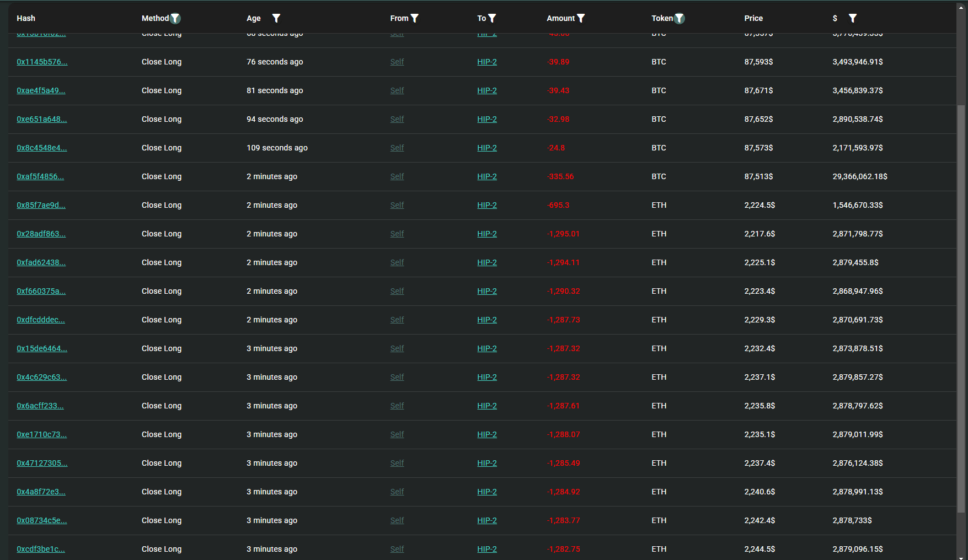The image size is (968, 560).
Task: Open transaction hash 0xf660375a...
Action: (41, 291)
